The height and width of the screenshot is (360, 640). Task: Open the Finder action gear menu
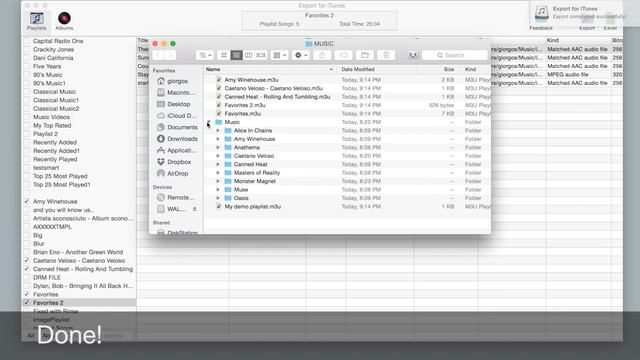[x=301, y=55]
